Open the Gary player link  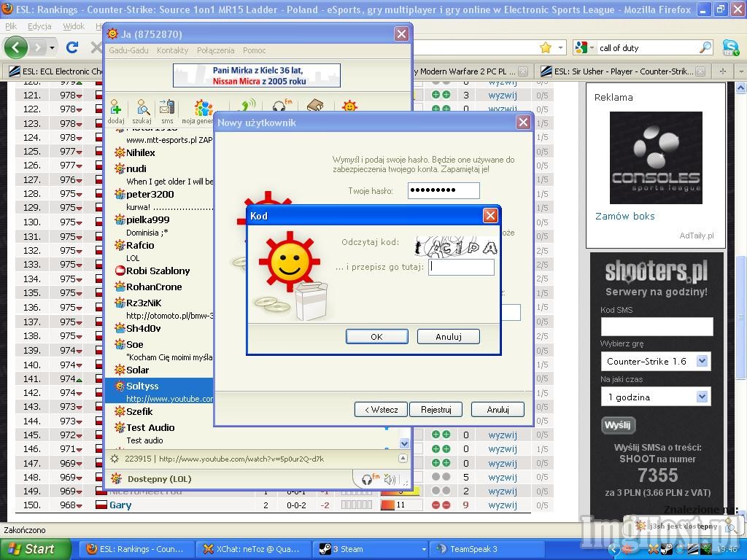point(120,505)
